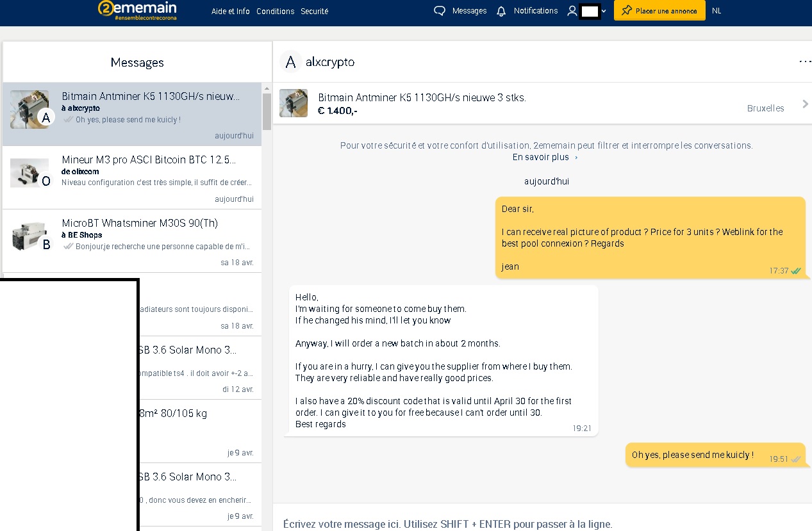
Task: Click the Mineur M3 pro thumbnail
Action: tap(29, 173)
